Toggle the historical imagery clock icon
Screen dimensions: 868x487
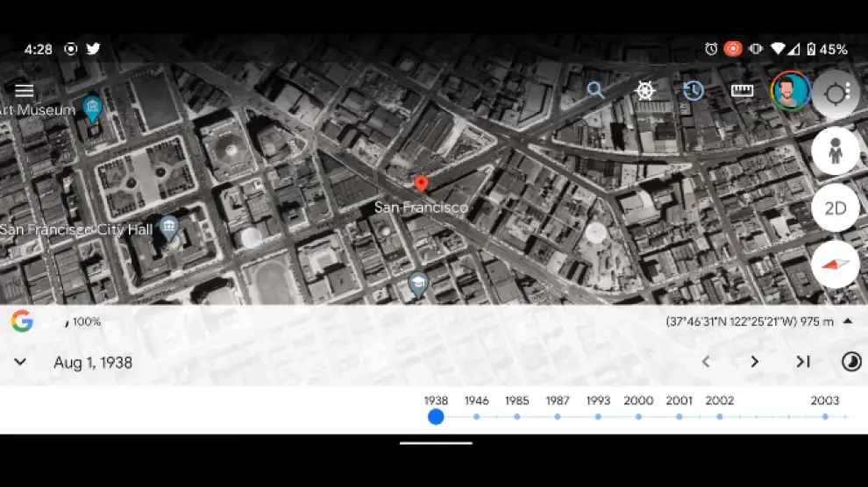coord(694,90)
